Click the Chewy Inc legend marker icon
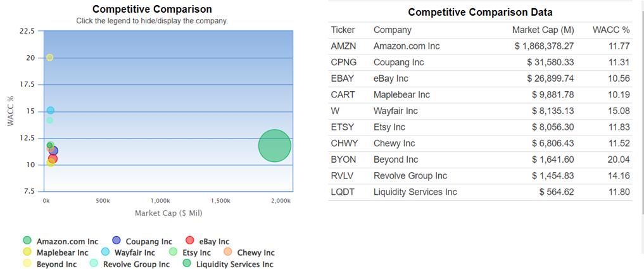644x269 pixels. [229, 253]
